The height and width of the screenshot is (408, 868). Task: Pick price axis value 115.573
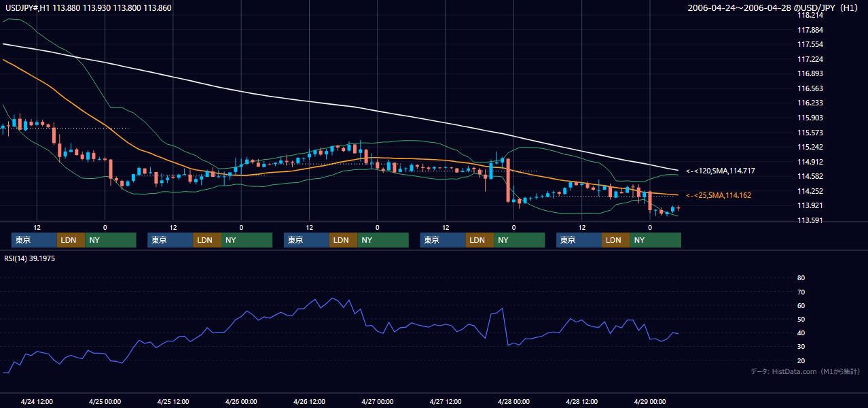click(x=810, y=133)
